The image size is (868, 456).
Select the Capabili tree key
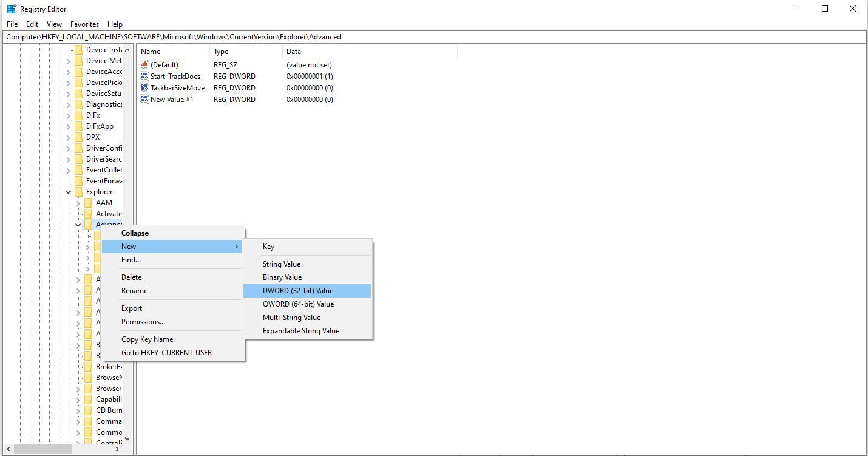pyautogui.click(x=109, y=400)
